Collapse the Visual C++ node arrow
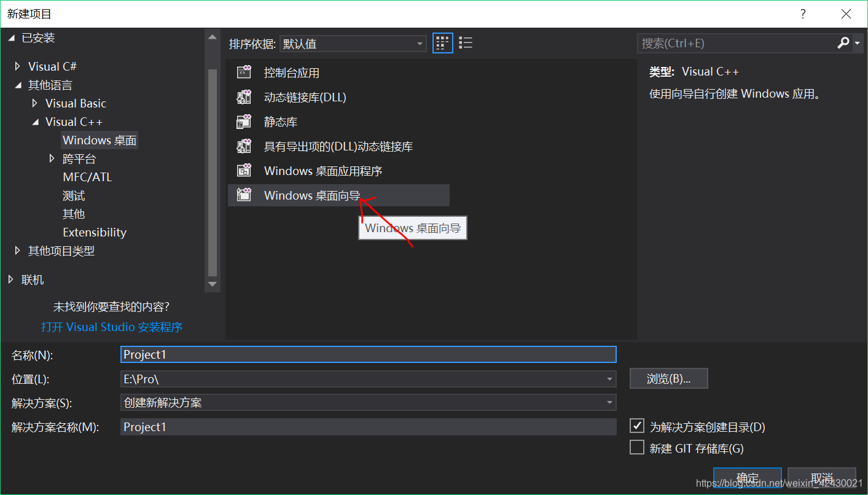868x495 pixels. click(35, 122)
